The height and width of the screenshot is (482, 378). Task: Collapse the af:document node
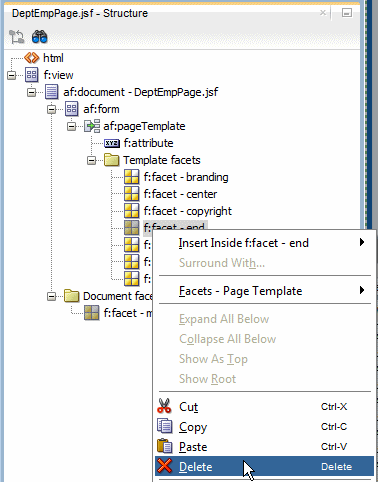[32, 92]
